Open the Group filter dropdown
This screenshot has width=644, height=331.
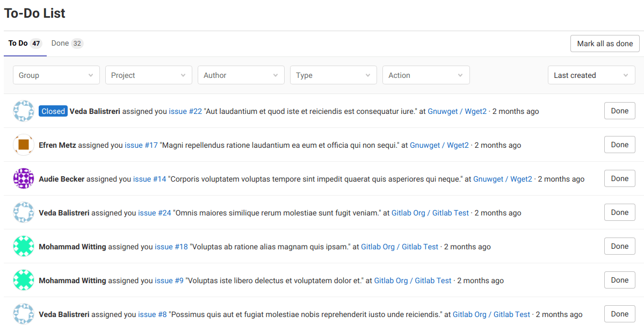coord(56,75)
